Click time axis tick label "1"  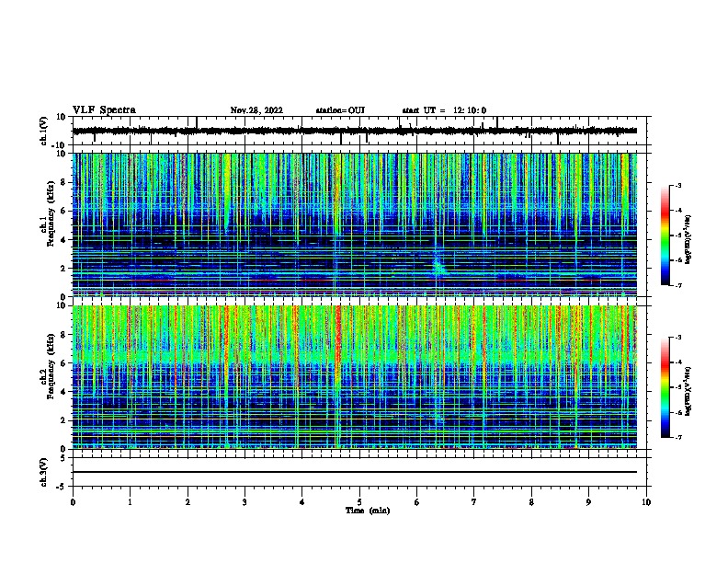pyautogui.click(x=130, y=502)
